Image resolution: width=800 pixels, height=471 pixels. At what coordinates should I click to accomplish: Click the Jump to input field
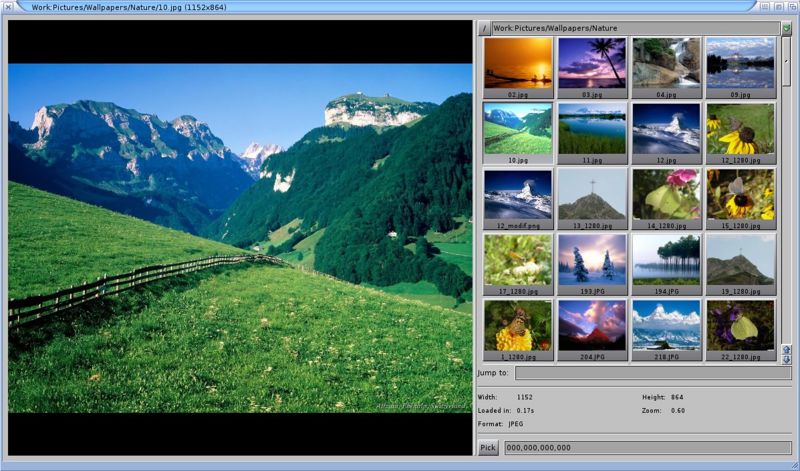coord(653,373)
